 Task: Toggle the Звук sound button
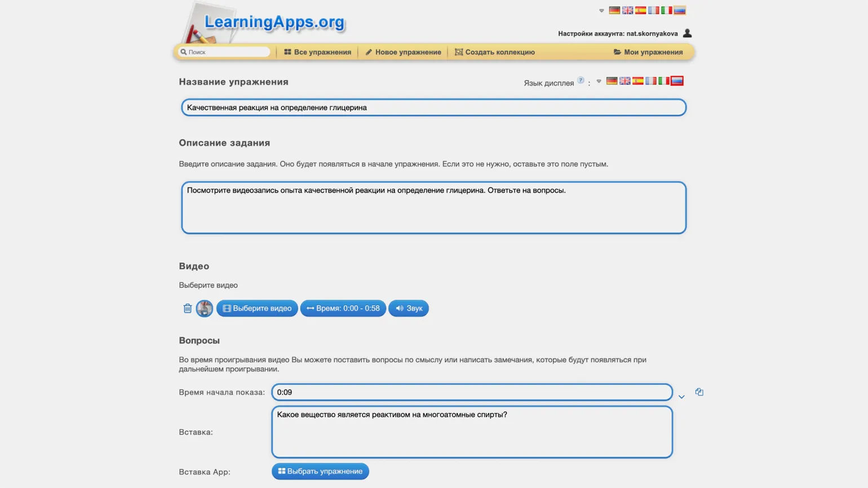[408, 308]
